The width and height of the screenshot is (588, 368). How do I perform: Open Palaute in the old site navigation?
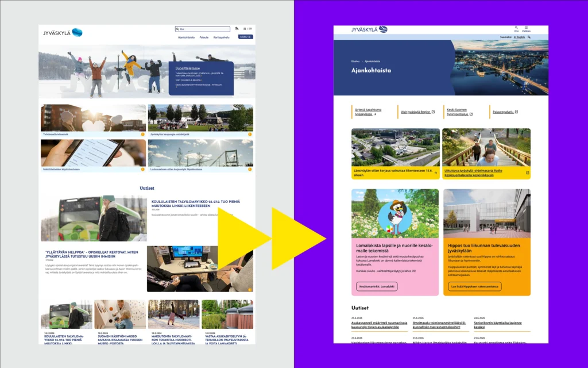point(204,37)
